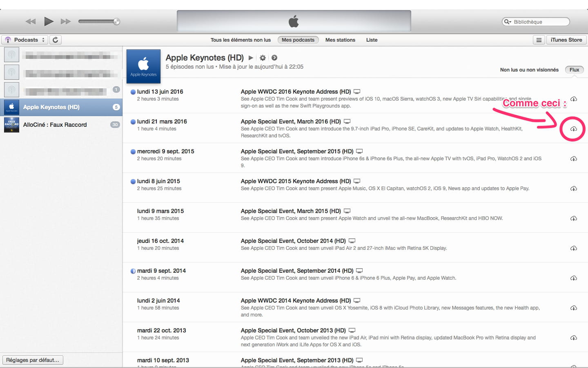Click video icon beside September 2015 Event
This screenshot has width=588, height=368.
click(359, 151)
